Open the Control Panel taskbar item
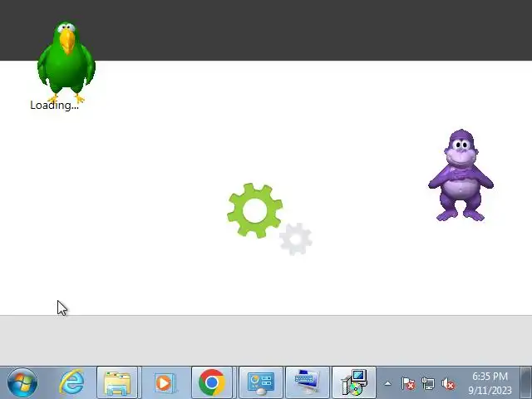The width and height of the screenshot is (532, 399). 260,382
